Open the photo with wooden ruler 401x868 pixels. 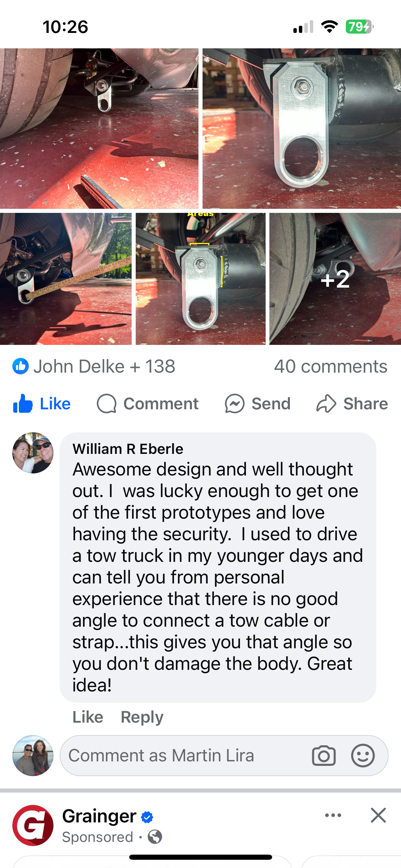point(66,279)
